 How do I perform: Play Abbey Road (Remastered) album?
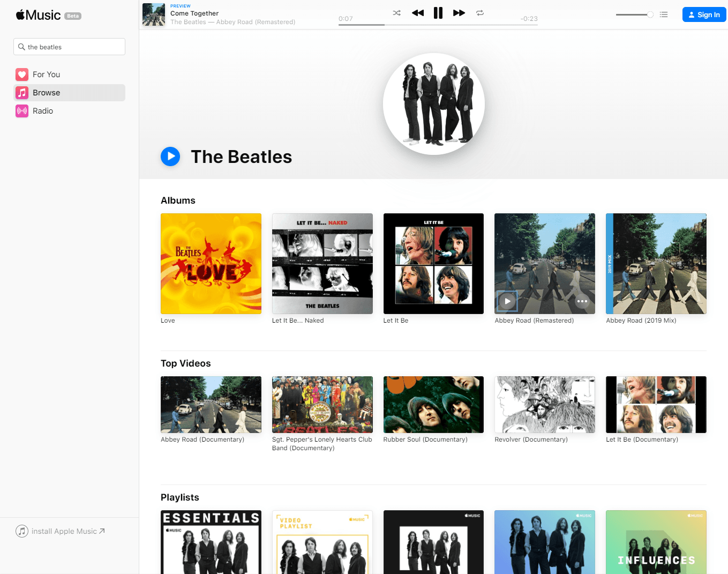pyautogui.click(x=507, y=301)
